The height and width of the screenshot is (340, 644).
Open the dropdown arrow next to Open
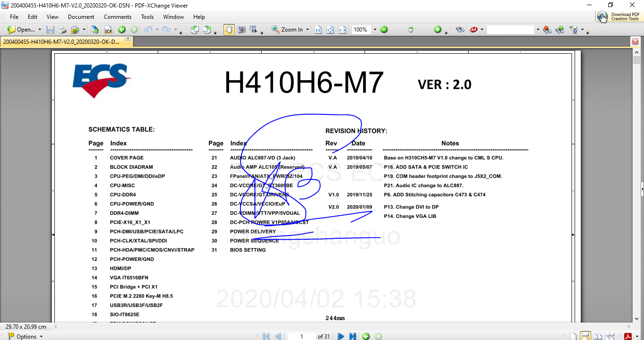tap(40, 29)
